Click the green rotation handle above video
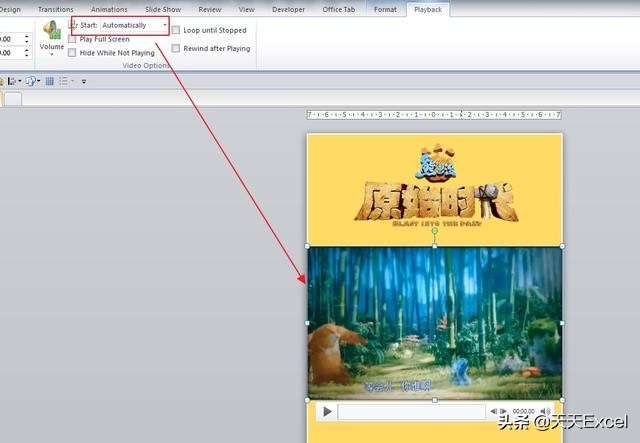This screenshot has height=443, width=640. click(x=435, y=231)
